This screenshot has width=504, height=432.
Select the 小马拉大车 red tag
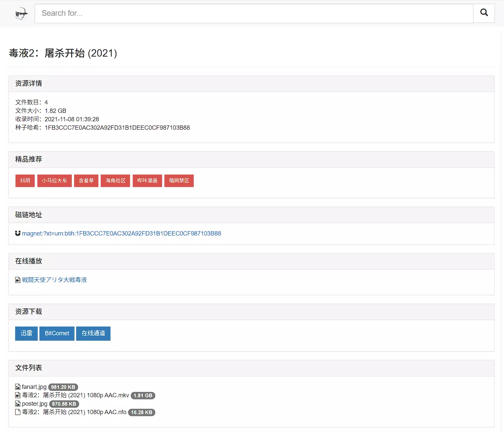coord(54,181)
